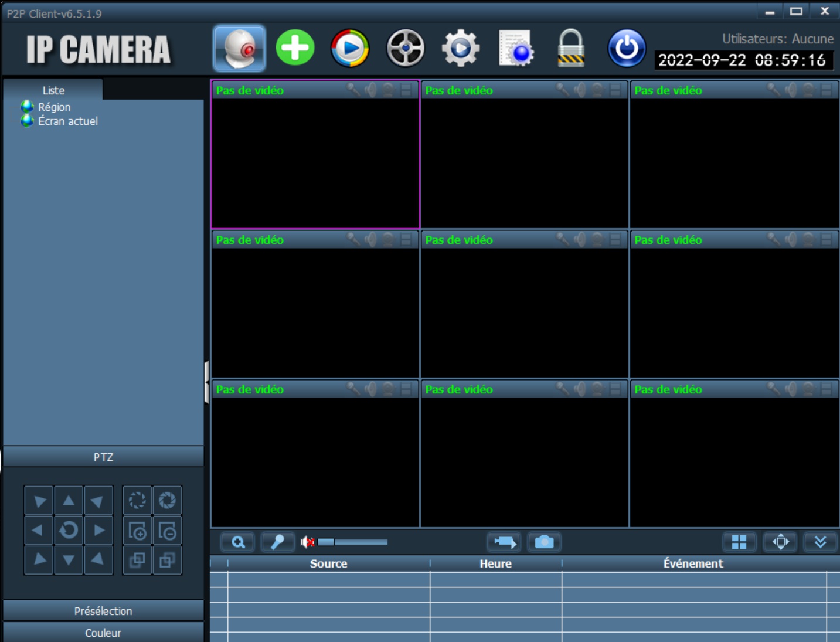PTZ: focus far overlapping squares icon (right)
Viewport: 840px width, 642px height.
coord(167,560)
